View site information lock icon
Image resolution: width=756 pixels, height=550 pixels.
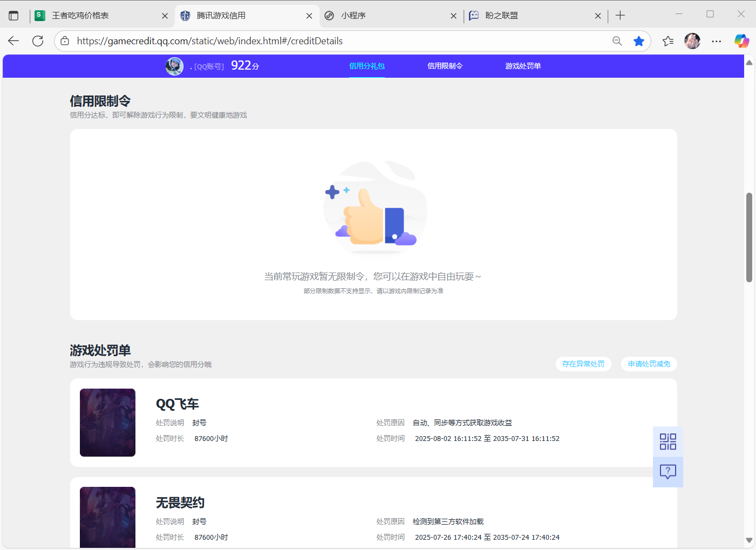point(65,41)
